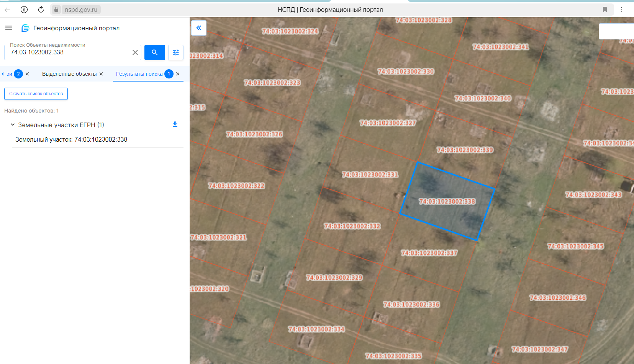Open search filter settings icon
This screenshot has width=634, height=364.
[x=176, y=52]
